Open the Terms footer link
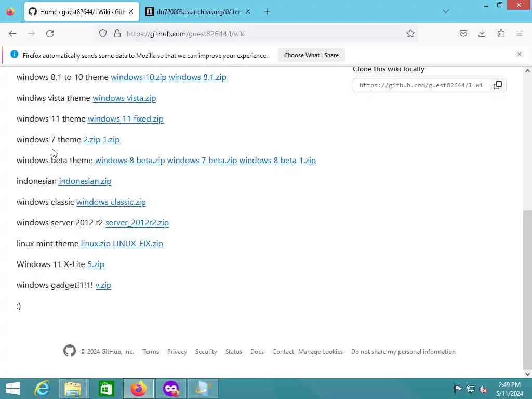532x399 pixels. (151, 352)
